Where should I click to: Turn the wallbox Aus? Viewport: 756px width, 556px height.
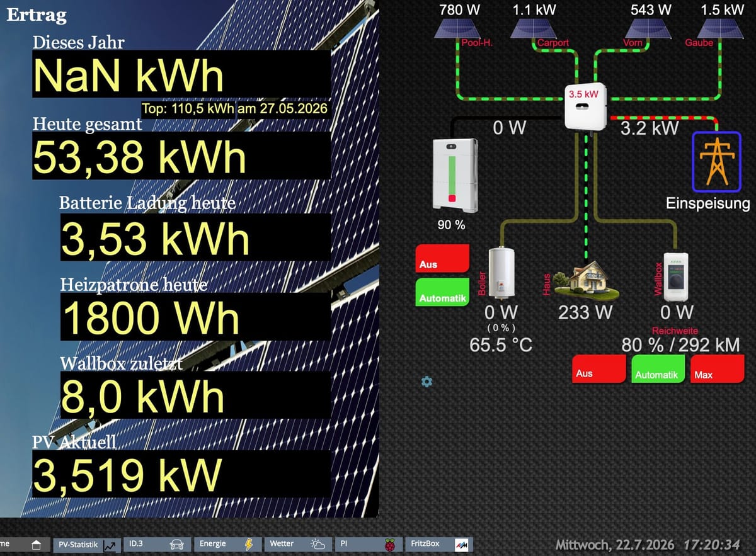pos(598,369)
